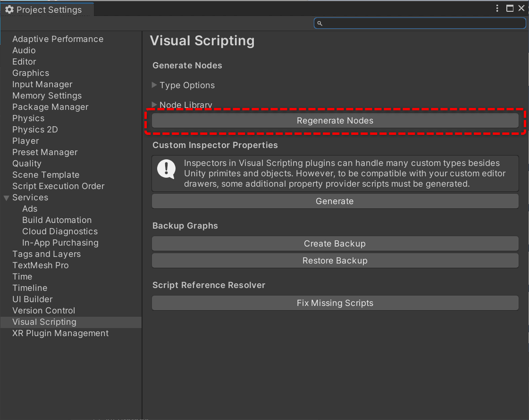Click the Generate Nodes section heading
Viewport: 529px width, 420px height.
coord(187,66)
